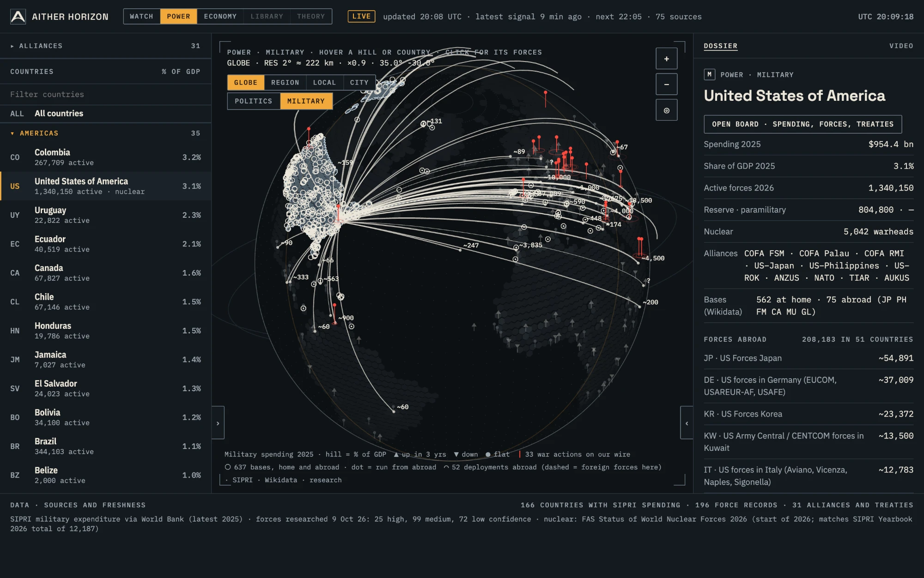The width and height of the screenshot is (924, 578).
Task: Open the Economy tab
Action: click(x=220, y=16)
